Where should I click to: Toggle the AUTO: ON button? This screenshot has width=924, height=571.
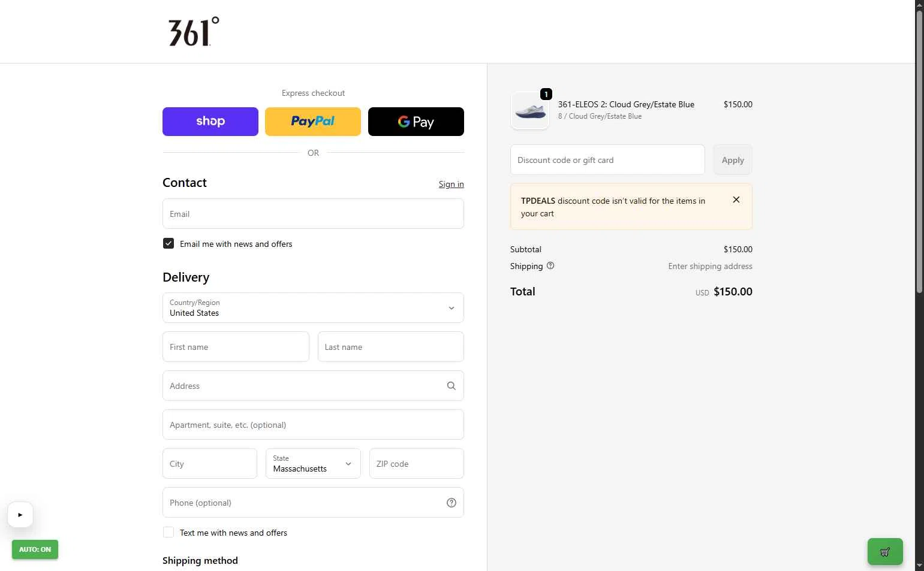tap(35, 549)
